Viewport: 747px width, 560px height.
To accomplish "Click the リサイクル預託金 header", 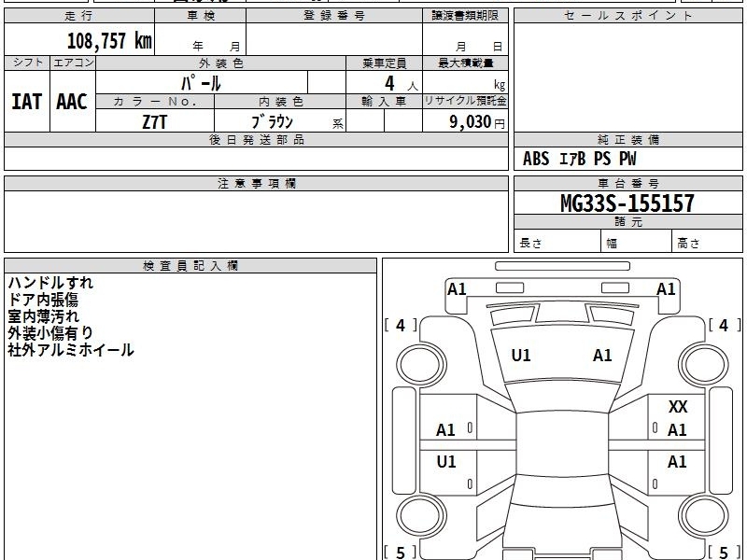I will [x=465, y=101].
